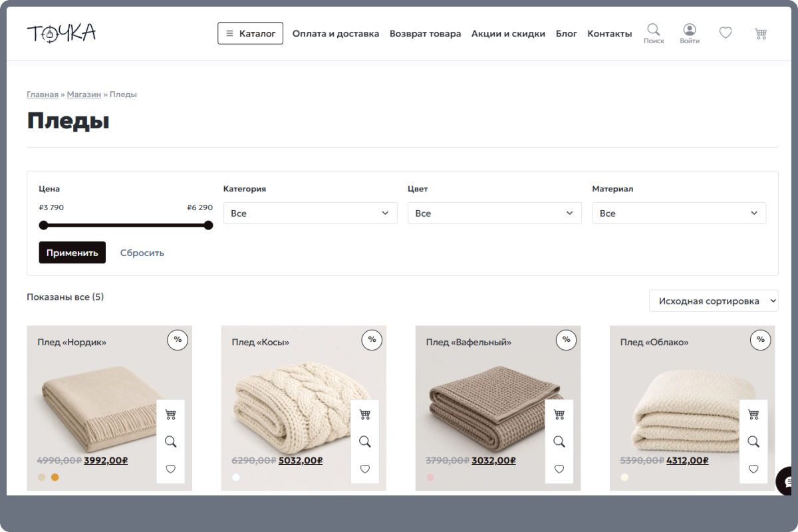Click discount badge on Плед «Нордик»

[x=178, y=340]
